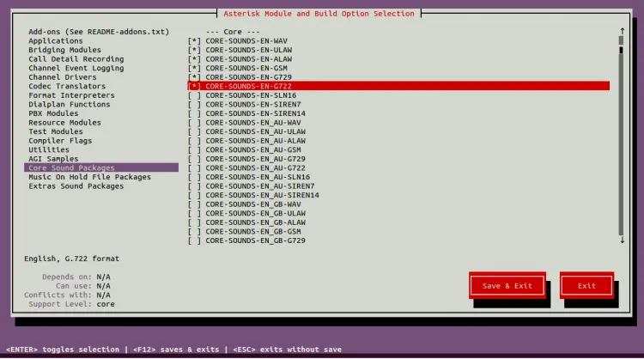
Task: Select Compiler Flags category
Action: (x=60, y=141)
